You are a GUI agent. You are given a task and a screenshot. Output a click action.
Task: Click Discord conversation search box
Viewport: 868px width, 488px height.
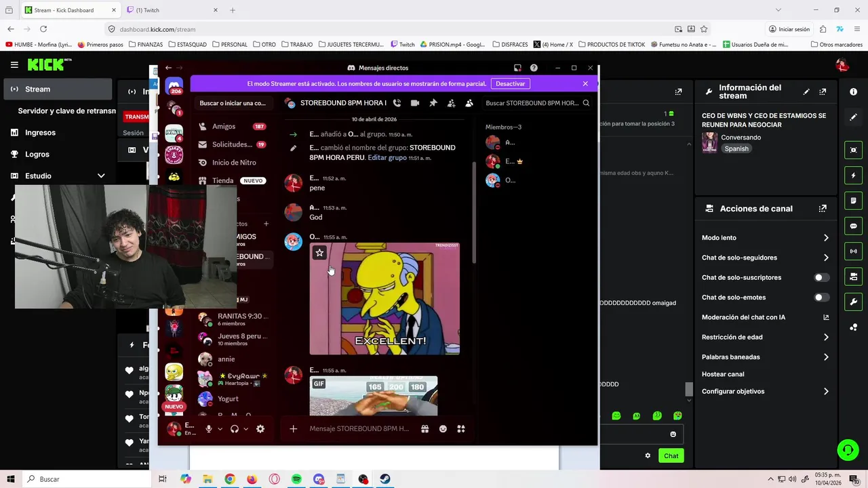(x=233, y=103)
